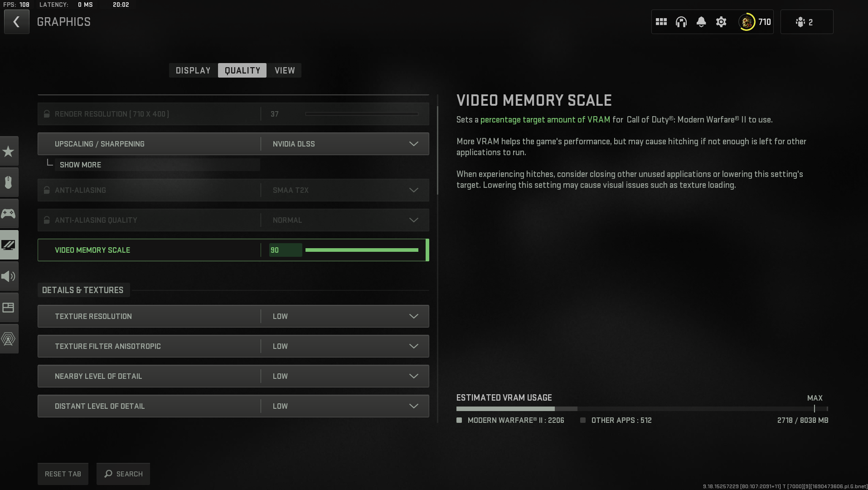Click the Render Resolution lock icon
Screen dimensions: 868x490
[47, 114]
